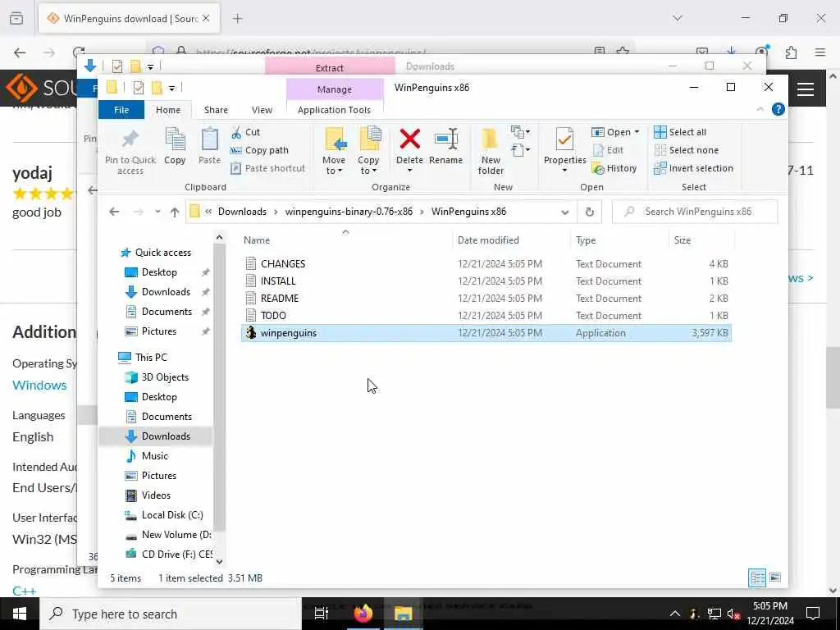Click the Firefox icon in taskbar
This screenshot has height=630, width=840.
coord(363,614)
